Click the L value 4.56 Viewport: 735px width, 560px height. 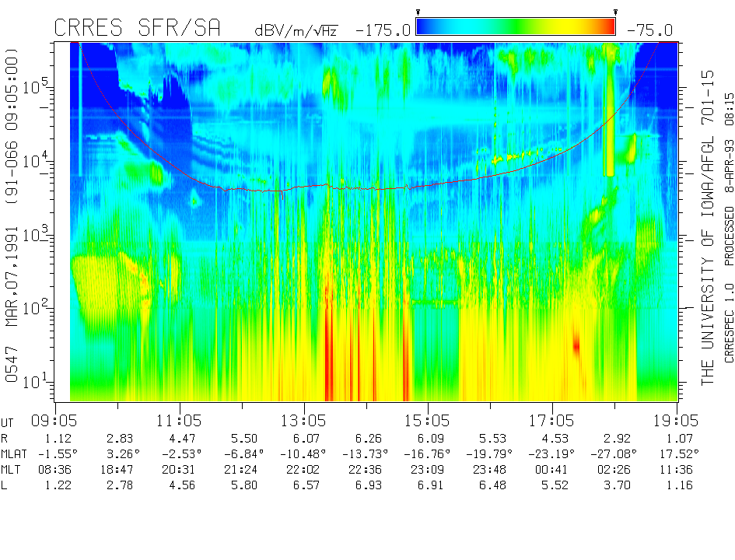182,485
